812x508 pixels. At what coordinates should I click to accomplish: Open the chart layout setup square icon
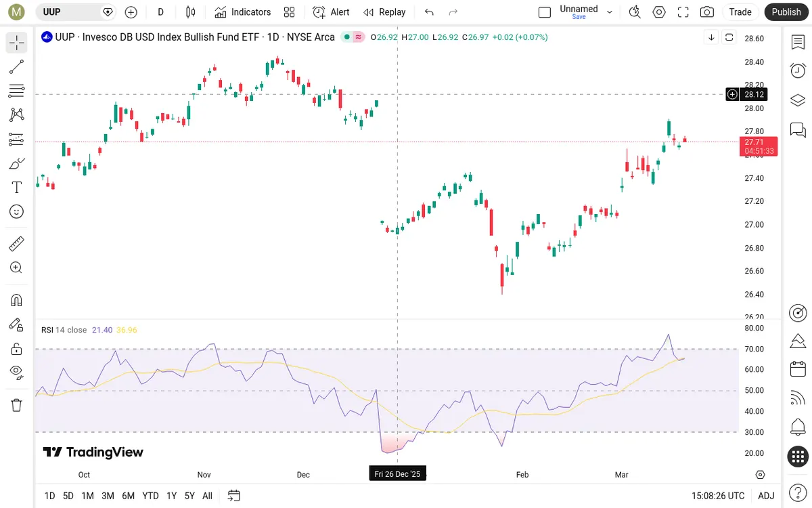(545, 12)
